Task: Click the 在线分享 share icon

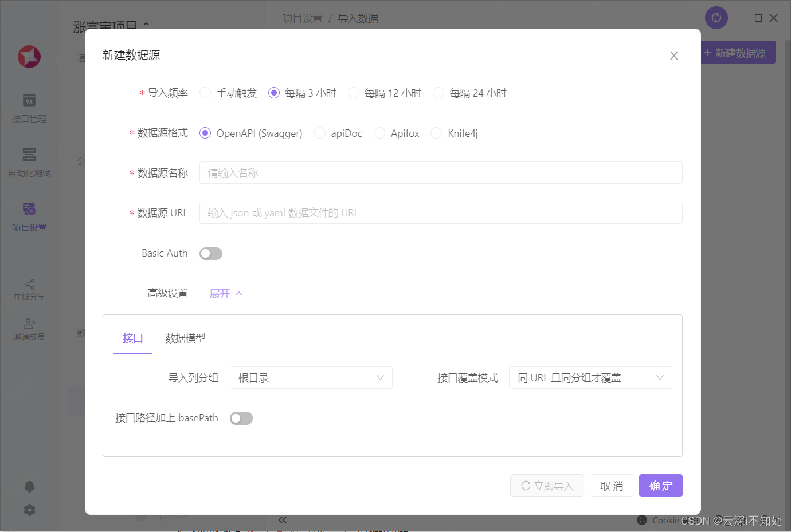Action: pos(29,284)
